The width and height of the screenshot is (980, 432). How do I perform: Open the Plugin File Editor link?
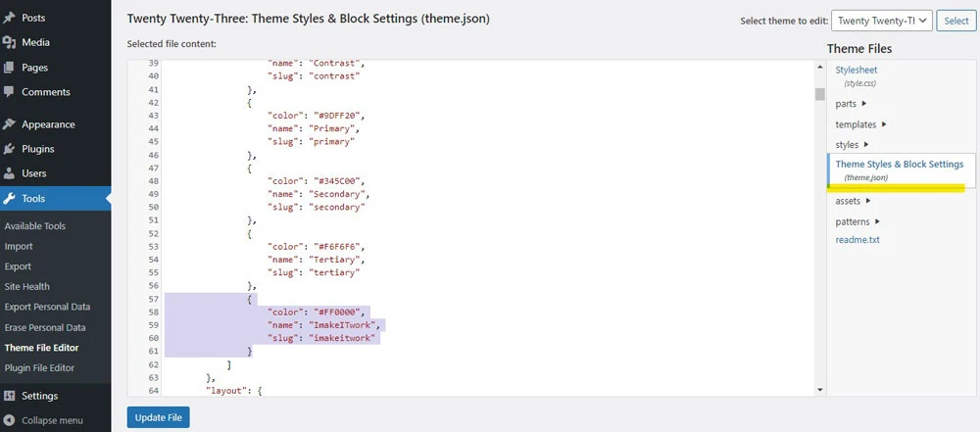[x=39, y=367]
